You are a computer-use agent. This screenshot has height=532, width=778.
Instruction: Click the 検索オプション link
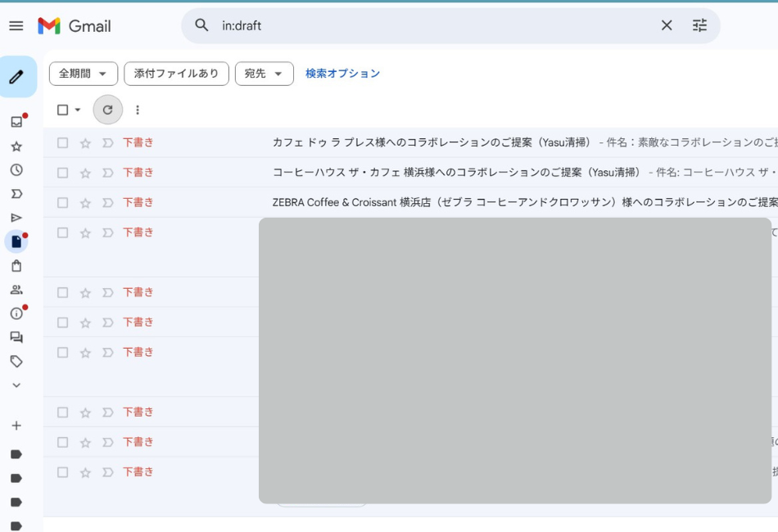tap(342, 74)
